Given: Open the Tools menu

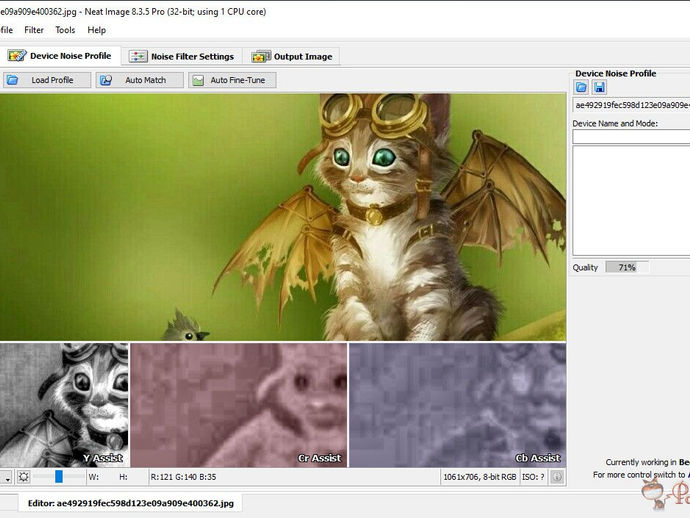Looking at the screenshot, I should tap(65, 30).
